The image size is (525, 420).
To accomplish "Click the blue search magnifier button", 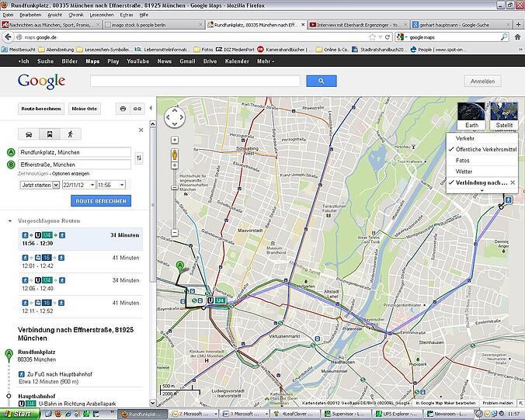I will pos(322,81).
